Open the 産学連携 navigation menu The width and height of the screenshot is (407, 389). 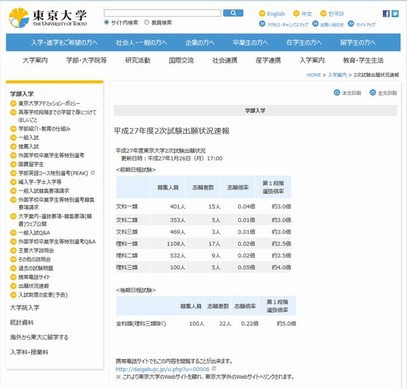pyautogui.click(x=268, y=60)
